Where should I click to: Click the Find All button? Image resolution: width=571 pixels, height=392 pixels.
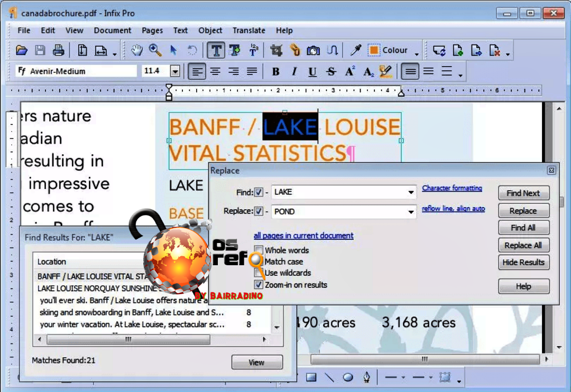tap(523, 228)
